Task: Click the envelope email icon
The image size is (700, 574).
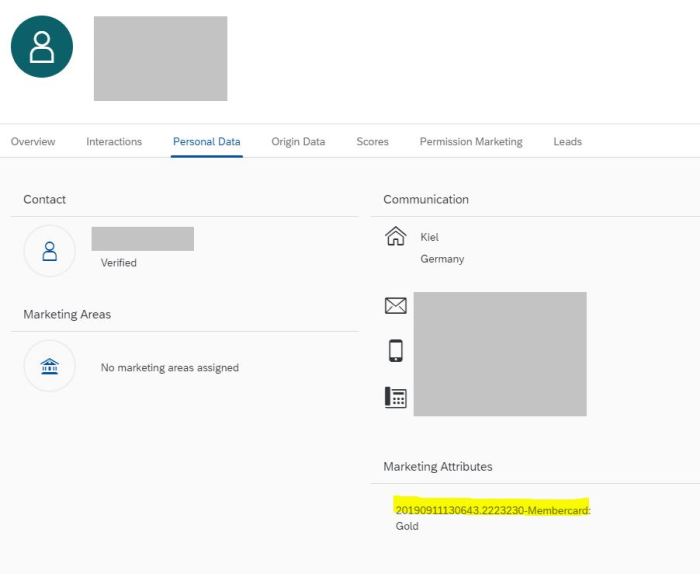Action: pyautogui.click(x=396, y=306)
